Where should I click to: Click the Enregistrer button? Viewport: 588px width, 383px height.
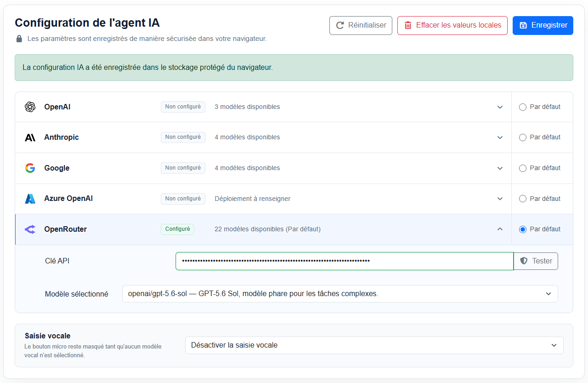click(x=543, y=25)
